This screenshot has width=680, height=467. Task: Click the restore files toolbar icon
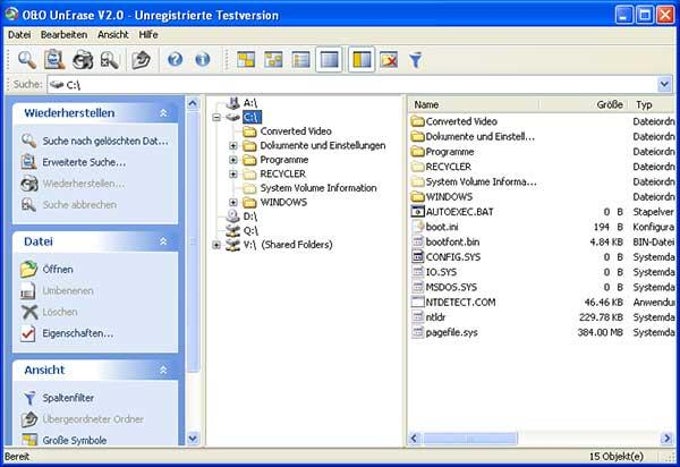coord(82,60)
